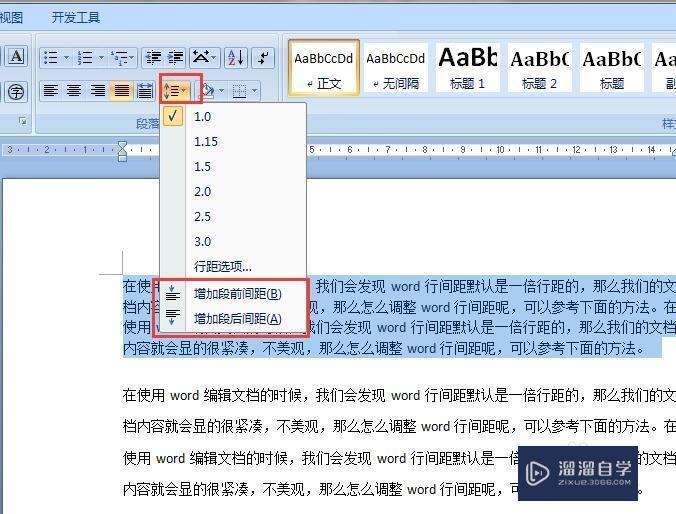Click the Shading paint bucket icon
The width and height of the screenshot is (676, 514).
pos(207,91)
